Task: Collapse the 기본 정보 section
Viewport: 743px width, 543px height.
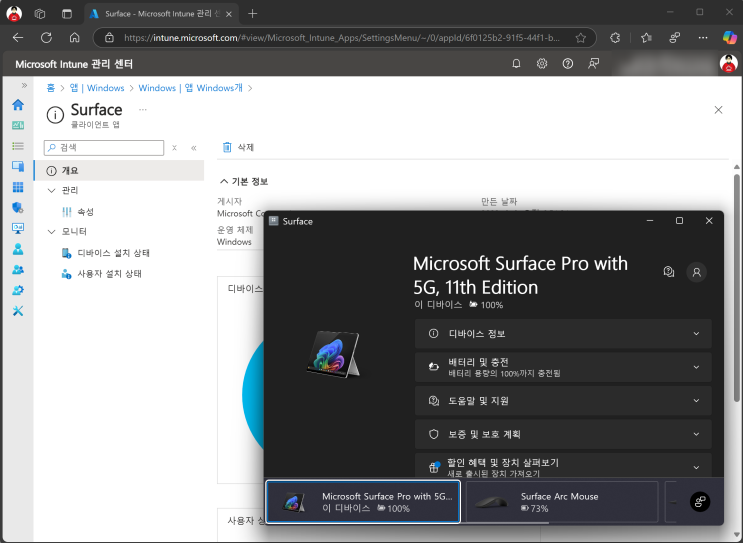Action: tap(244, 181)
